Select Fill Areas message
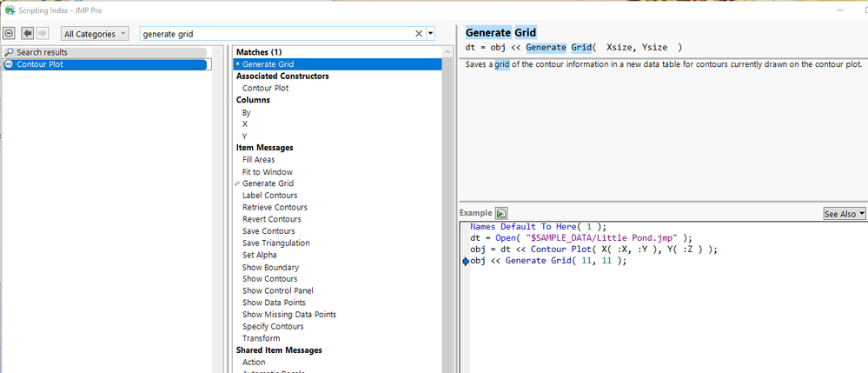The width and height of the screenshot is (868, 373). [259, 160]
